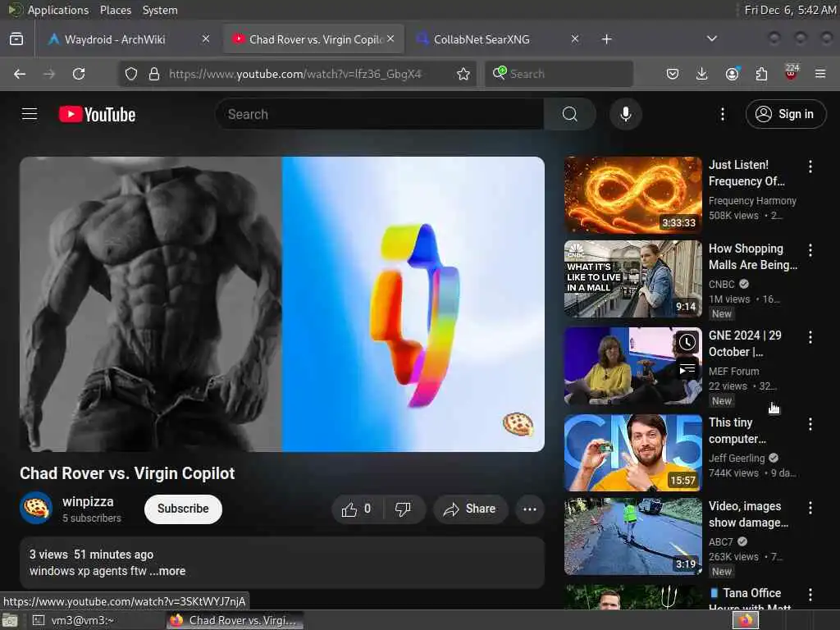The image size is (840, 630).
Task: Open a new browser tab with plus
Action: [606, 39]
